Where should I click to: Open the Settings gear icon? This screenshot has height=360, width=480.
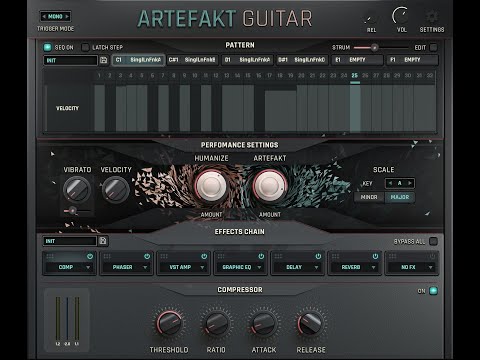point(432,16)
